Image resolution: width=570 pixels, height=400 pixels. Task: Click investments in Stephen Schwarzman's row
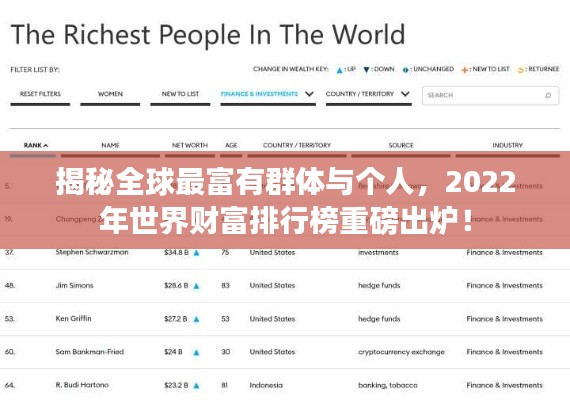click(378, 252)
